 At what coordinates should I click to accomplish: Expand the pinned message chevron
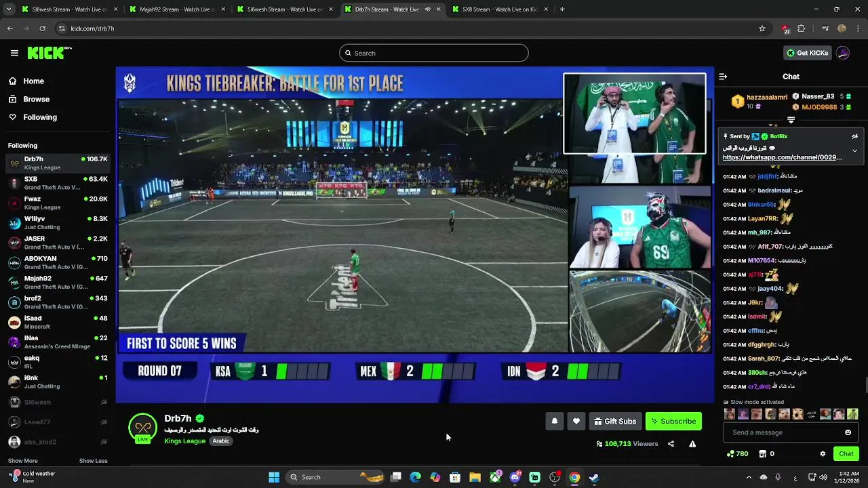tap(854, 150)
